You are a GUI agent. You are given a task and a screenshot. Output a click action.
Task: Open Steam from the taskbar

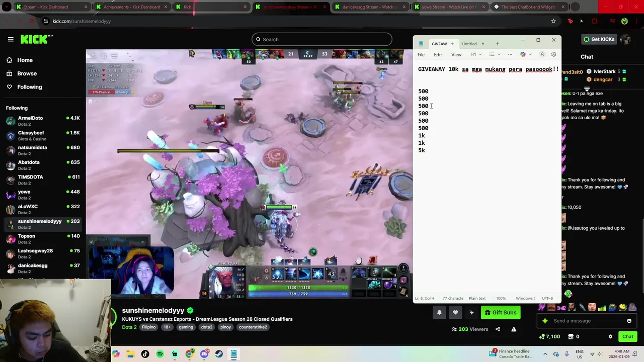[219, 354]
